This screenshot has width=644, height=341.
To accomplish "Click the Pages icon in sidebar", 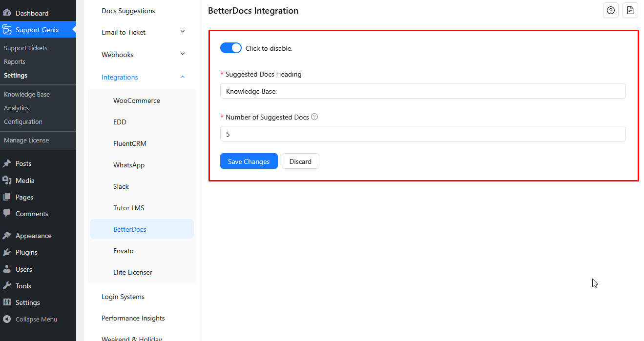I will click(7, 197).
